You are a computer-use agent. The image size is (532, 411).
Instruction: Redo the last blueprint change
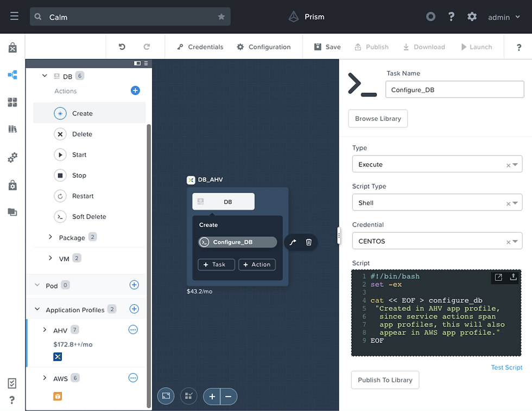[x=147, y=47]
